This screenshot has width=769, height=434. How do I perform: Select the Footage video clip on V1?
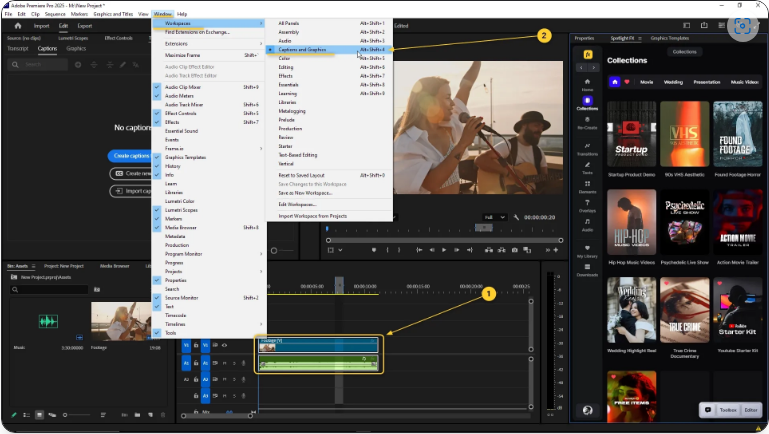coord(318,345)
